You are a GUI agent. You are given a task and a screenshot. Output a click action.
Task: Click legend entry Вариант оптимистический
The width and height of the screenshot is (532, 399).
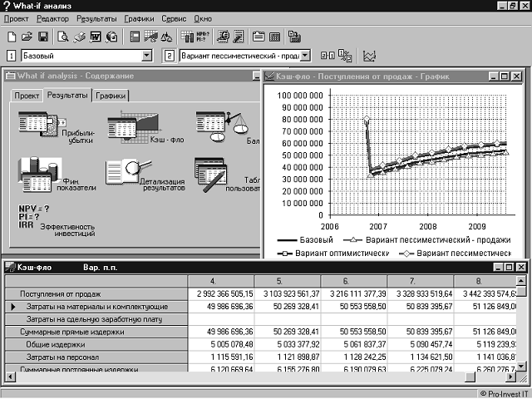point(332,253)
